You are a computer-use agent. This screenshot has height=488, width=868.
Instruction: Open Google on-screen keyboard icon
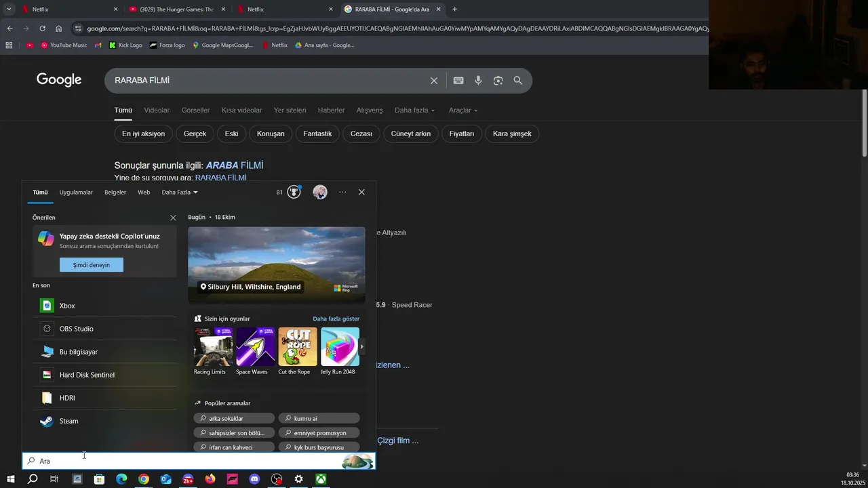tap(458, 81)
